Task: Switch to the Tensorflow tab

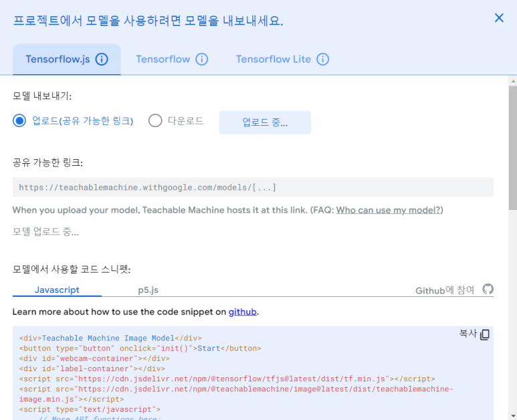Action: (x=163, y=60)
